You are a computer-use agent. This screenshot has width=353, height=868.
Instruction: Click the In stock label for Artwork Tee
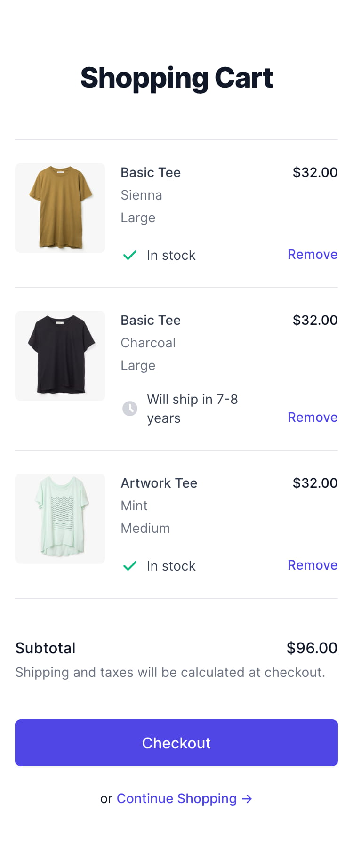point(171,566)
